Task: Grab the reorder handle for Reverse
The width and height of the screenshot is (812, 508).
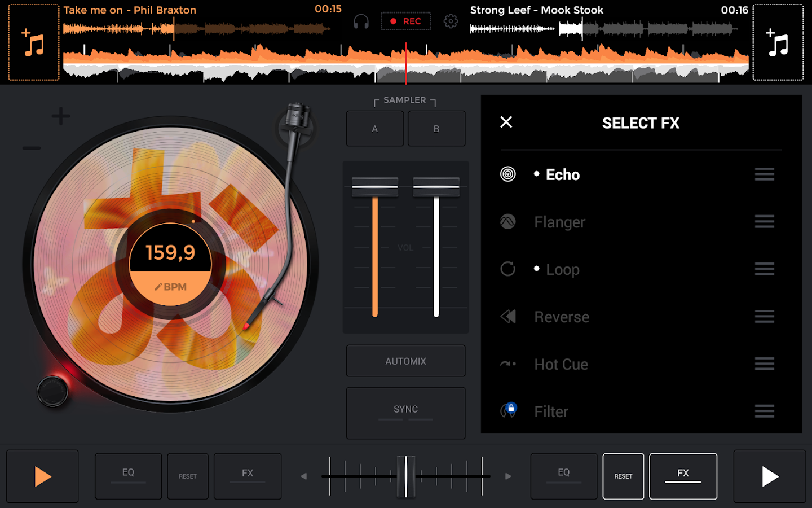Action: (x=765, y=317)
